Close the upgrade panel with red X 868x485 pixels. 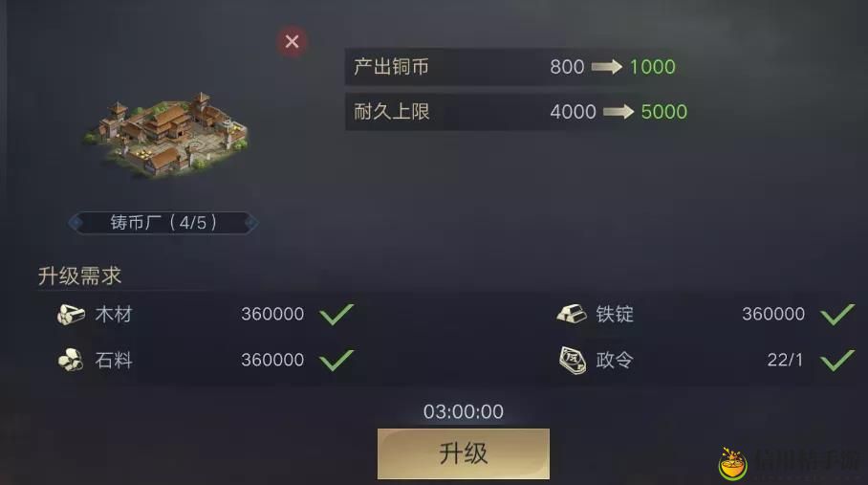tap(292, 41)
